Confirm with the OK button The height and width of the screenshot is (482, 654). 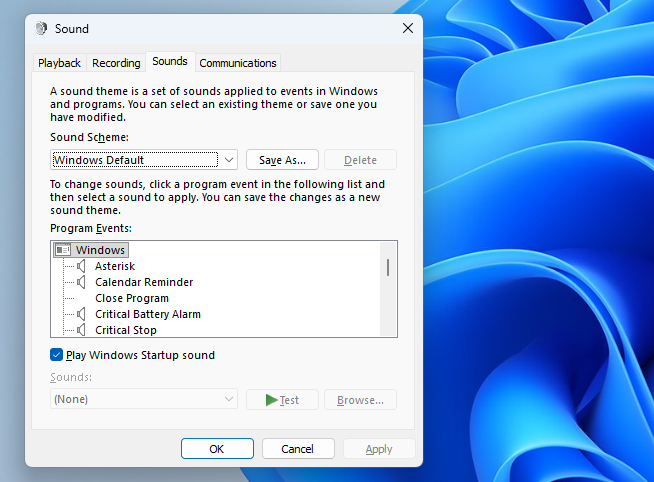(x=217, y=449)
